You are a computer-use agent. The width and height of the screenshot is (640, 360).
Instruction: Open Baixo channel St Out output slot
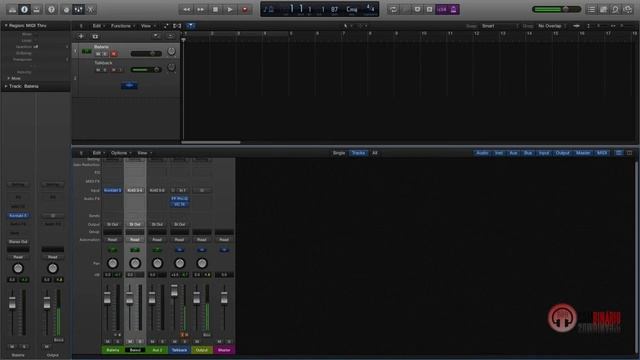click(x=135, y=224)
